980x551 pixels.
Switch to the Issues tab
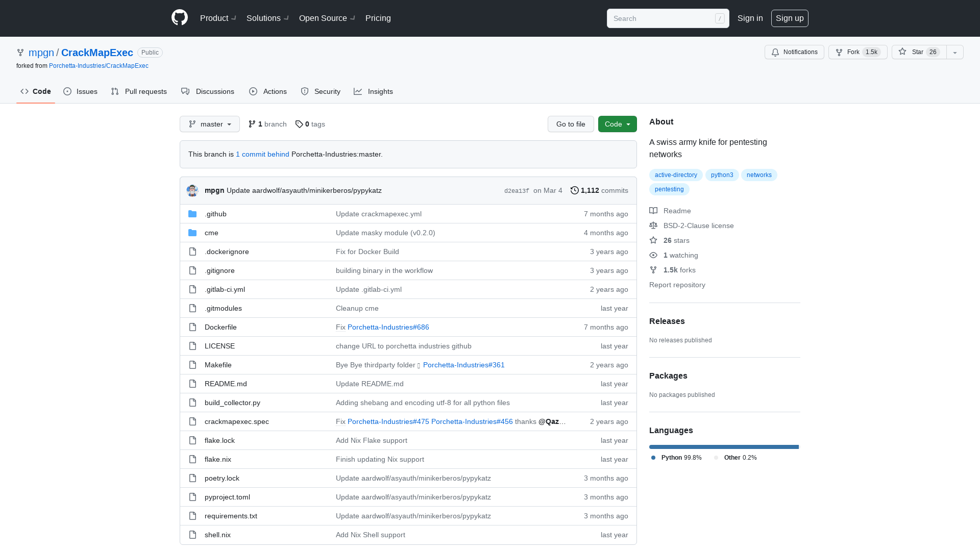tap(81, 91)
